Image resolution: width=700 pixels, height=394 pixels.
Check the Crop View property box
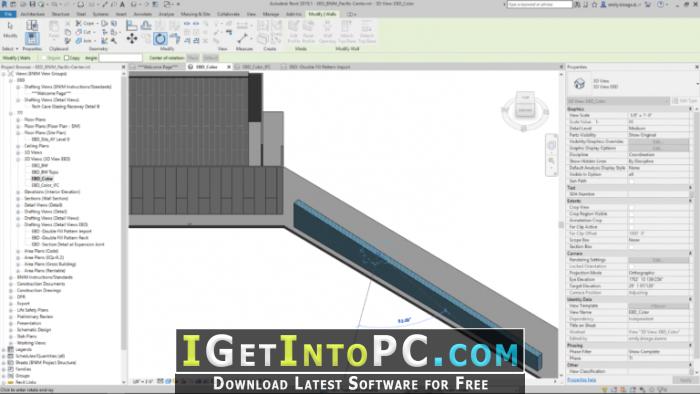pyautogui.click(x=631, y=207)
